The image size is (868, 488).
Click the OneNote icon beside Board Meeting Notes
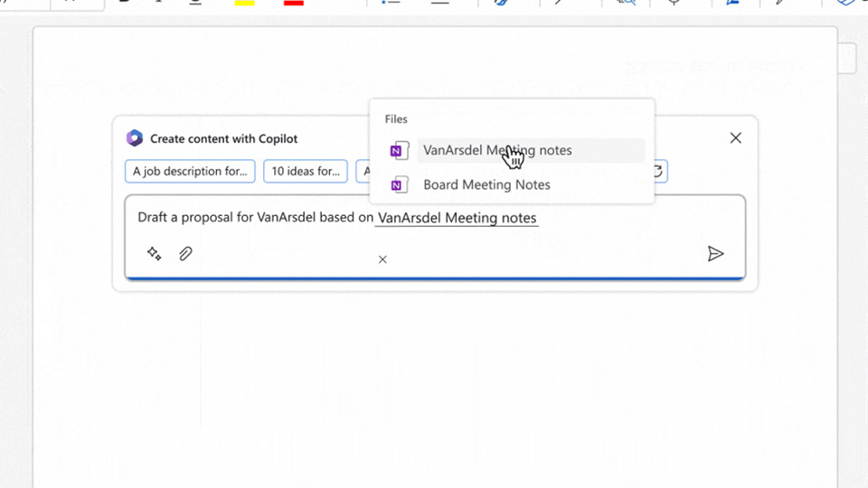[x=398, y=185]
